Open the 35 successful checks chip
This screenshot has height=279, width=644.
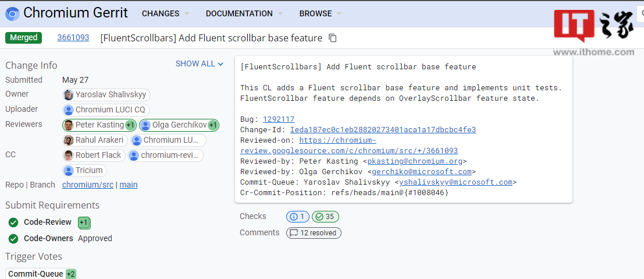(x=325, y=217)
